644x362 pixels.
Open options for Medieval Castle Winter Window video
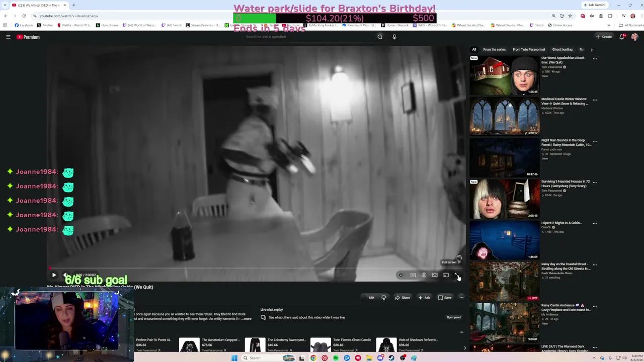click(x=595, y=100)
